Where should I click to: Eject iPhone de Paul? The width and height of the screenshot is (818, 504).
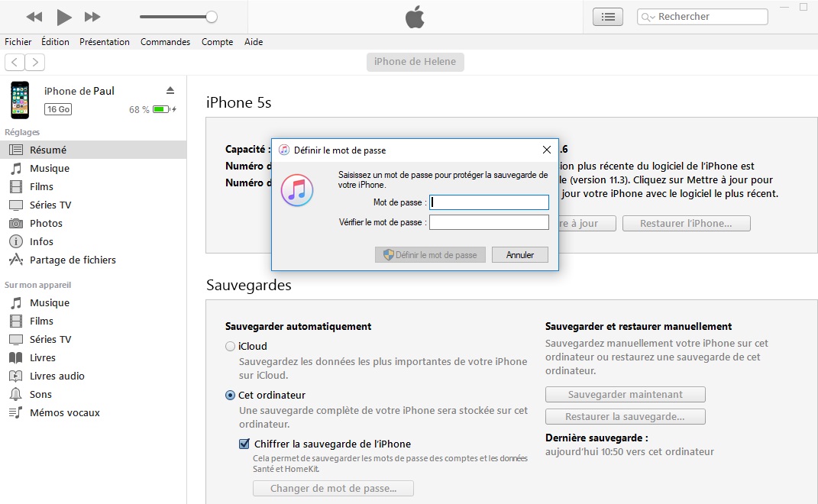click(x=170, y=90)
